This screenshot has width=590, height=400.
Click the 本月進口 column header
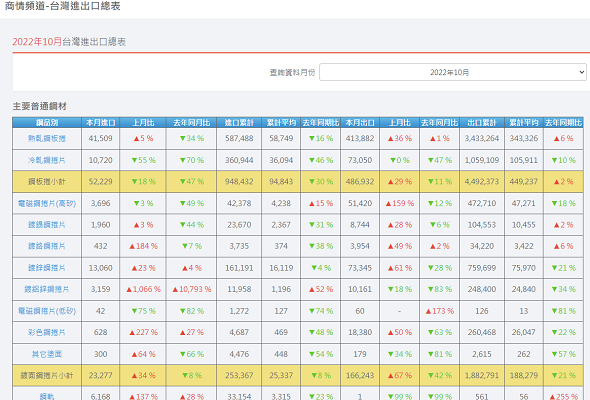click(x=100, y=123)
